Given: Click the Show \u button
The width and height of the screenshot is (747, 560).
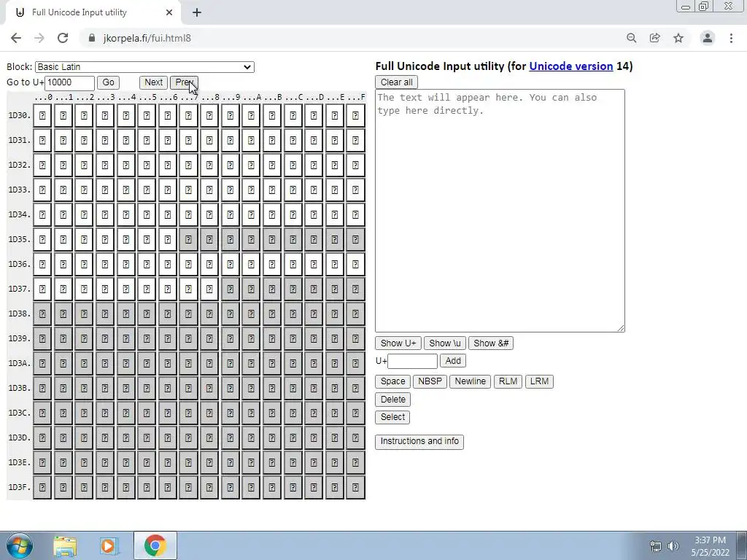Looking at the screenshot, I should pyautogui.click(x=445, y=343).
